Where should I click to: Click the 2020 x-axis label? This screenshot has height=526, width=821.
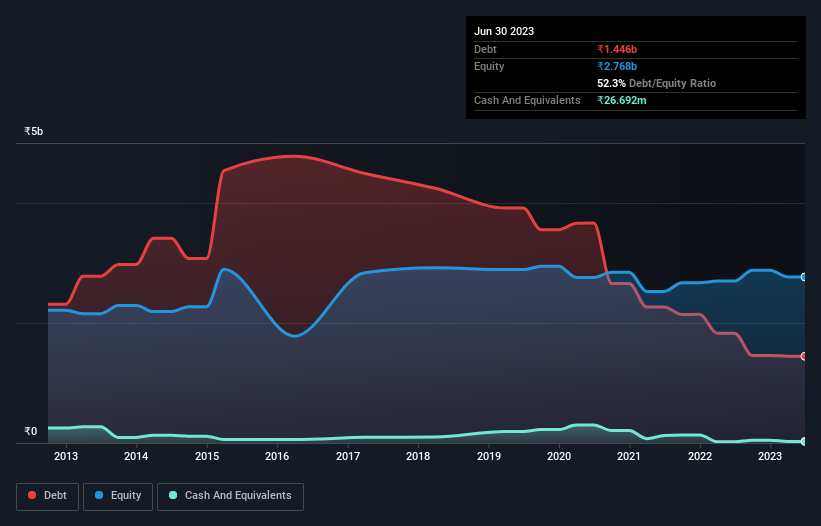559,456
